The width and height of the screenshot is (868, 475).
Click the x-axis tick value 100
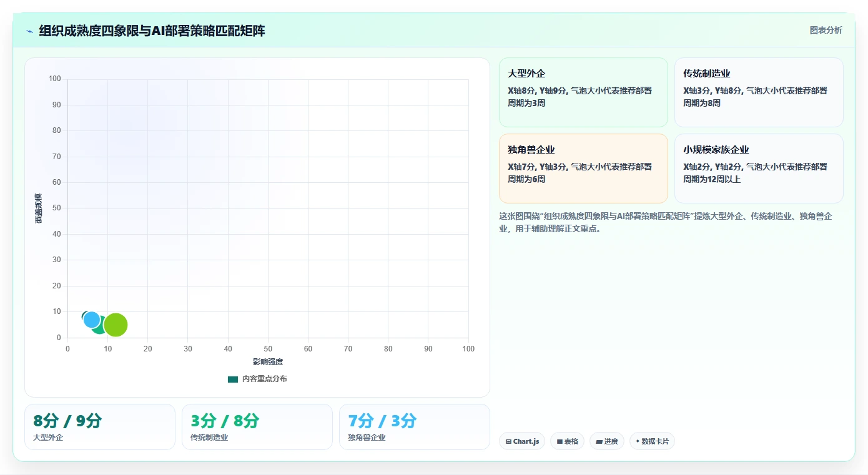pyautogui.click(x=468, y=349)
